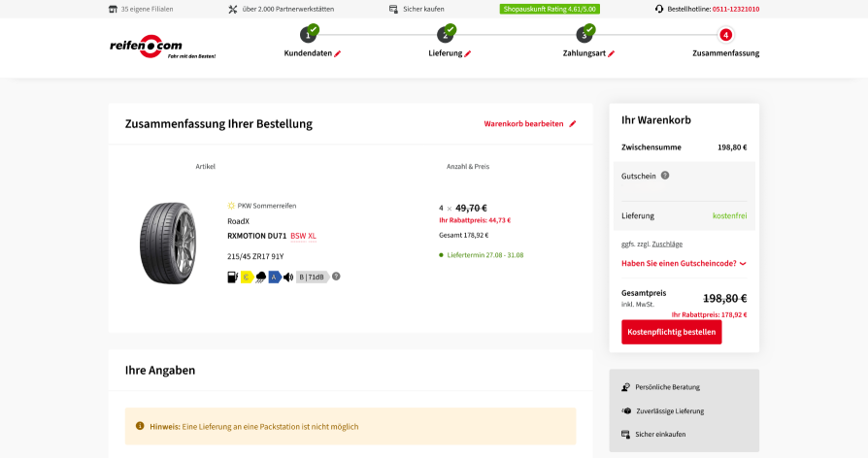The image size is (868, 458).
Task: Click Ihr Rabattpreis: 178,92 € in cart
Action: tap(709, 314)
